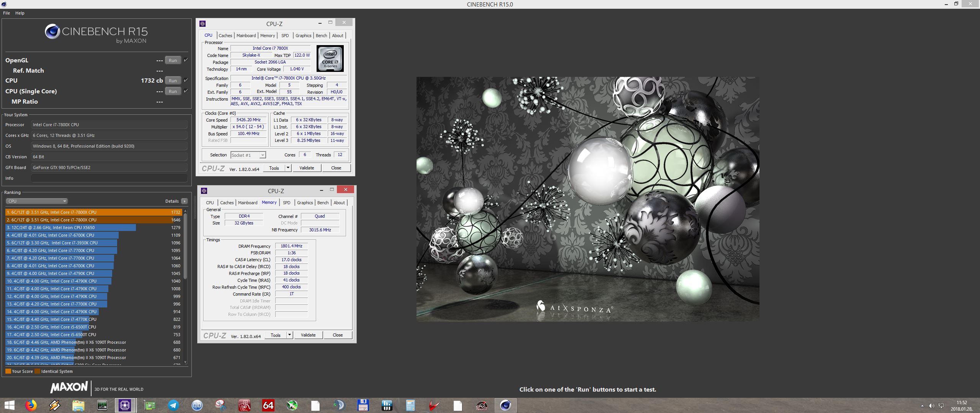Launch qBittorrent from the taskbar

(x=197, y=405)
